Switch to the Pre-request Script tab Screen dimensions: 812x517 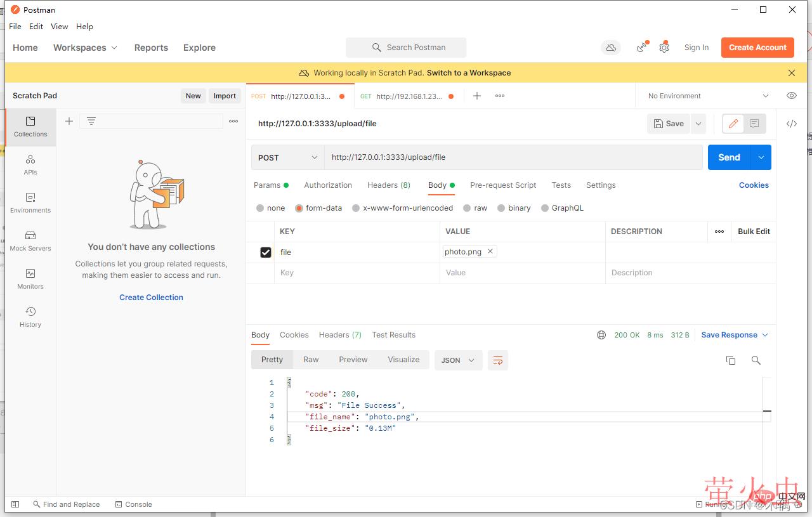click(503, 185)
